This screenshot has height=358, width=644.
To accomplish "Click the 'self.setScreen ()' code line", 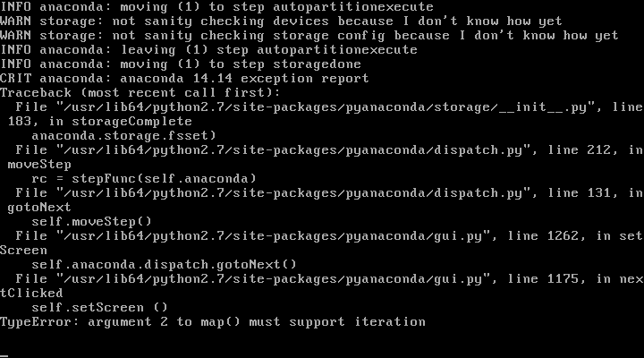I will click(x=100, y=308).
